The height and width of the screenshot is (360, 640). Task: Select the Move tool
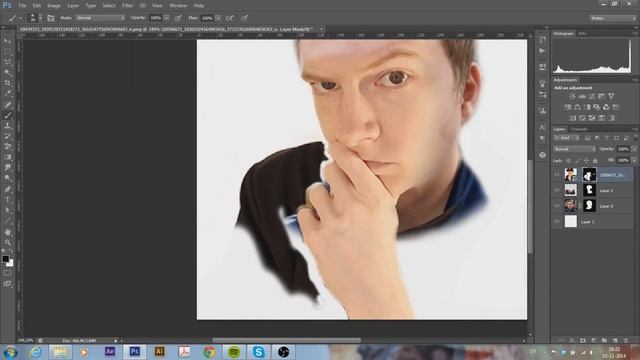pyautogui.click(x=7, y=41)
